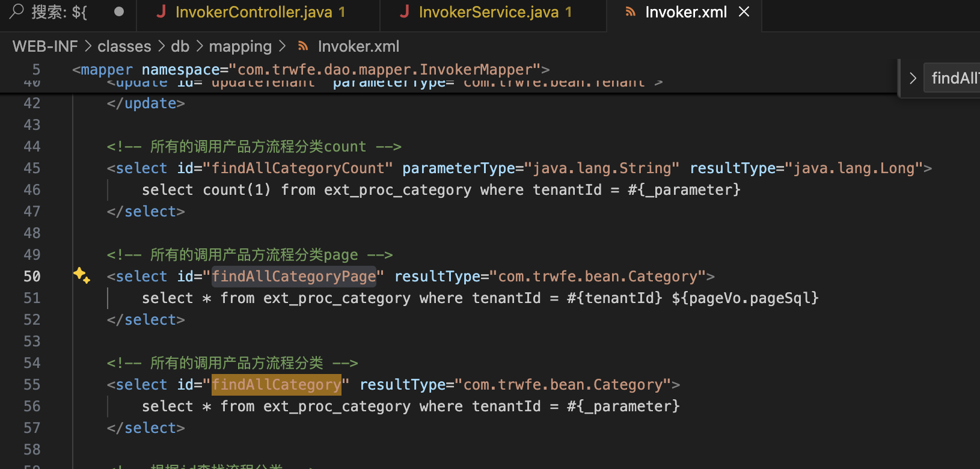Click line number 55 in the gutter
Screen dimensions: 980x469
click(32, 385)
